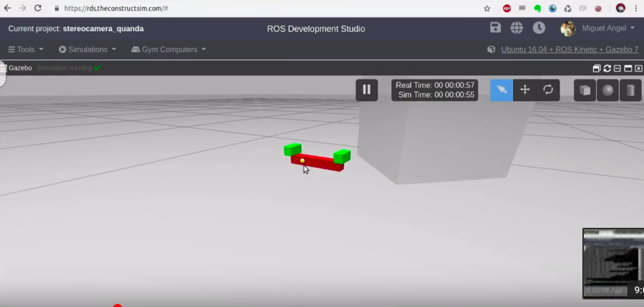Open the clock history icon

pos(539,28)
